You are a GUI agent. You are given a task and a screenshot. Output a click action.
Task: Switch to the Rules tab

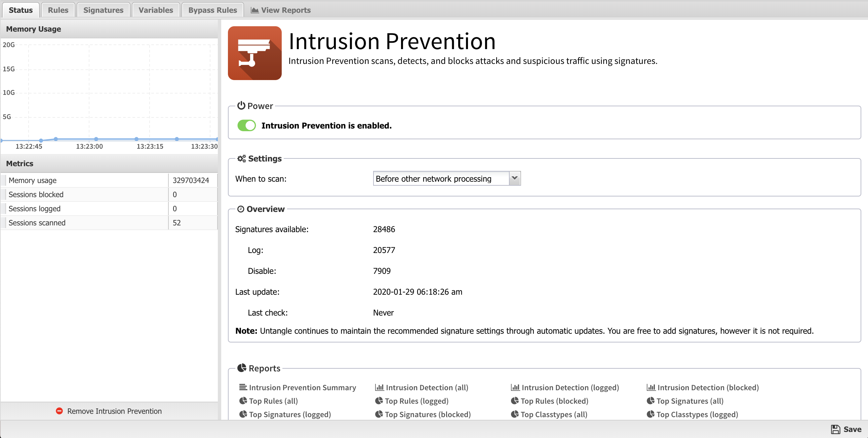coord(58,10)
